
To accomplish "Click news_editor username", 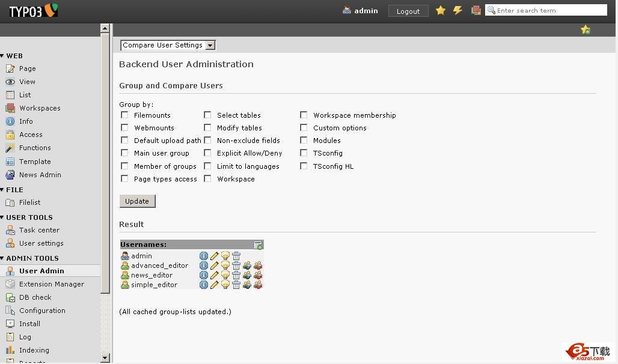I will coord(151,275).
